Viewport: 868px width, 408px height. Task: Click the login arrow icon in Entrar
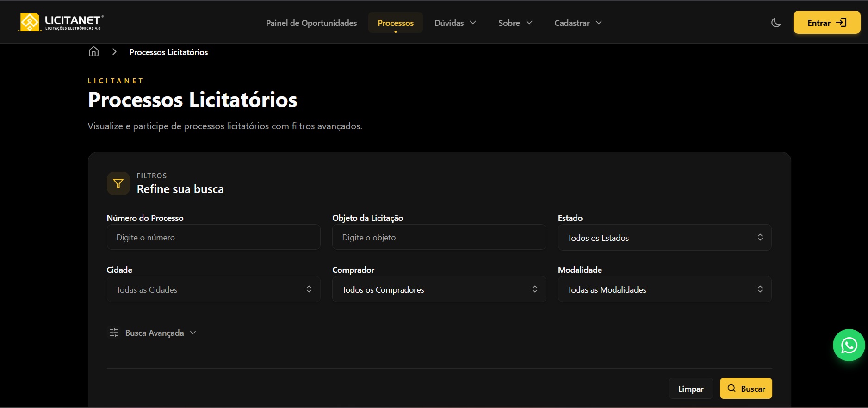(x=841, y=23)
